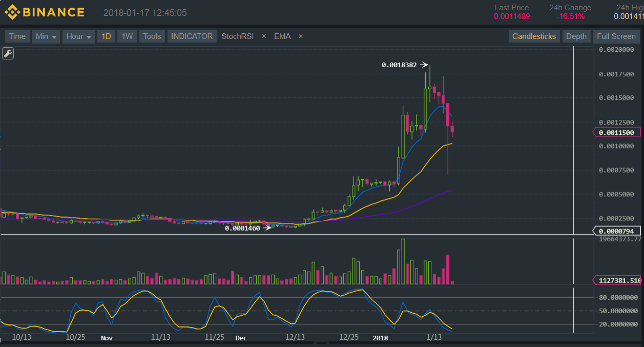The height and width of the screenshot is (347, 644).
Task: Open the chart settings wrench icon
Action: [8, 53]
